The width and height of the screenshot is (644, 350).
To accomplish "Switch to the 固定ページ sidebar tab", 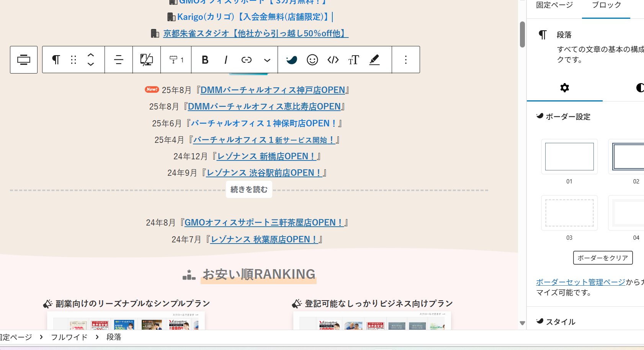I will (x=554, y=5).
